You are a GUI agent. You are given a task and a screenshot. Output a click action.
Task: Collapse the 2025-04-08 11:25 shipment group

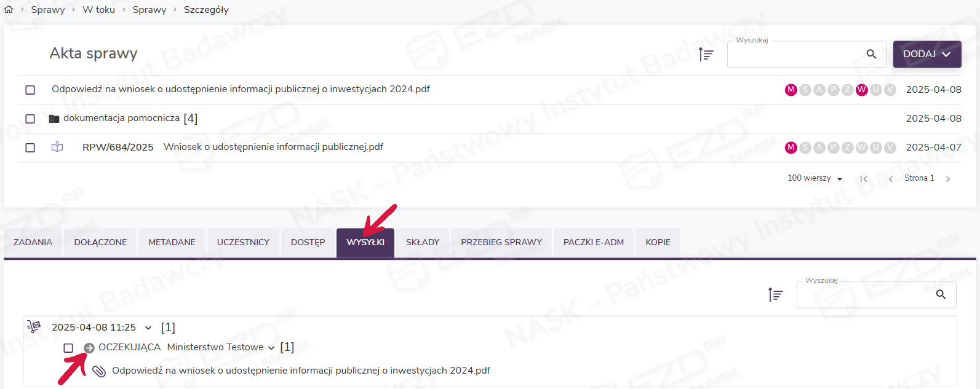148,328
